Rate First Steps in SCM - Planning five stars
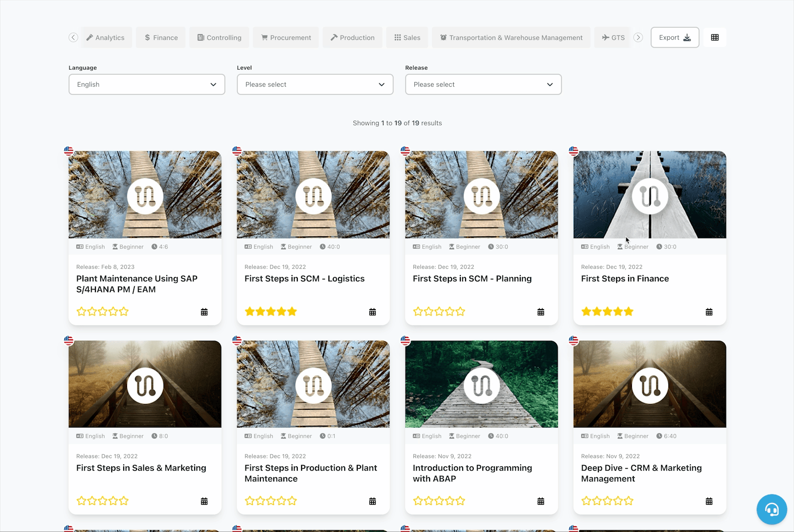The width and height of the screenshot is (794, 532). (x=460, y=312)
